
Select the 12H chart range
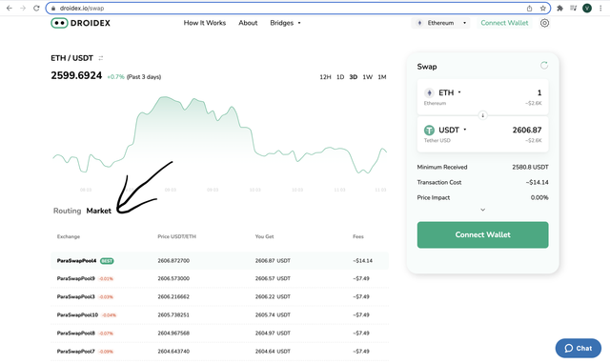click(x=325, y=77)
